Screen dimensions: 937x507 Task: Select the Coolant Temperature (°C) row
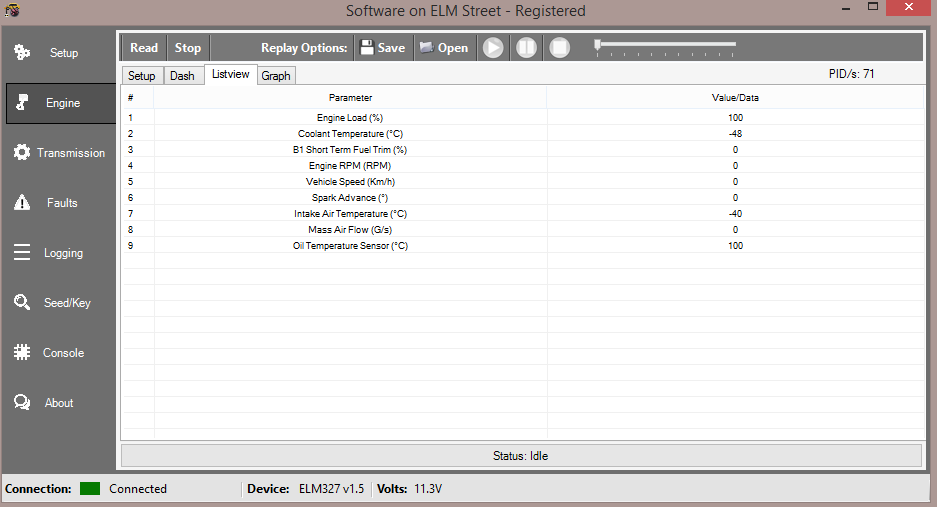pos(523,134)
